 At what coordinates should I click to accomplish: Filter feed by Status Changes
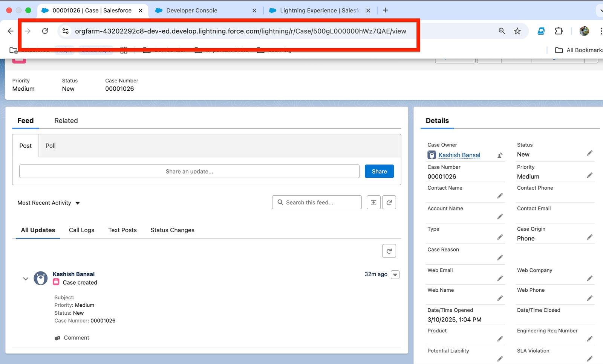pos(172,230)
